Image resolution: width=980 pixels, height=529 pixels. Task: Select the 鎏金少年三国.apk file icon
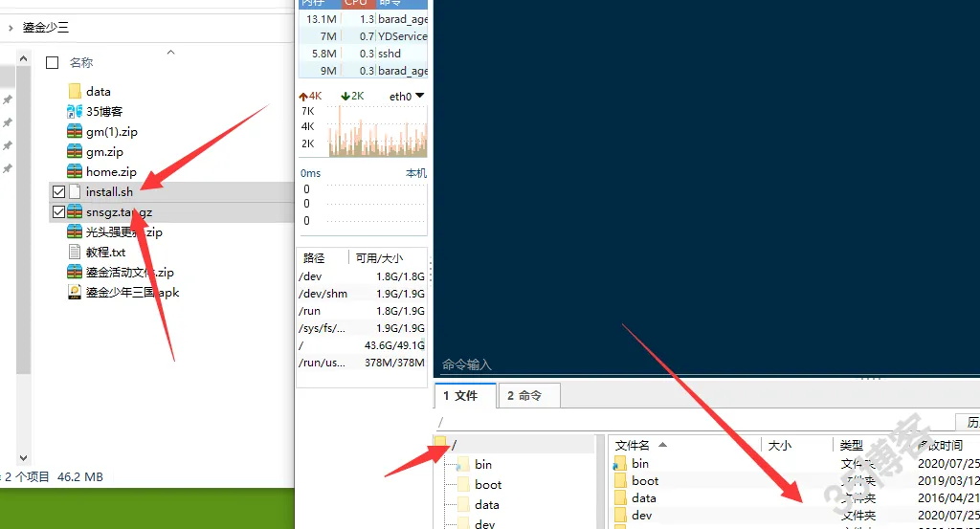pos(75,292)
